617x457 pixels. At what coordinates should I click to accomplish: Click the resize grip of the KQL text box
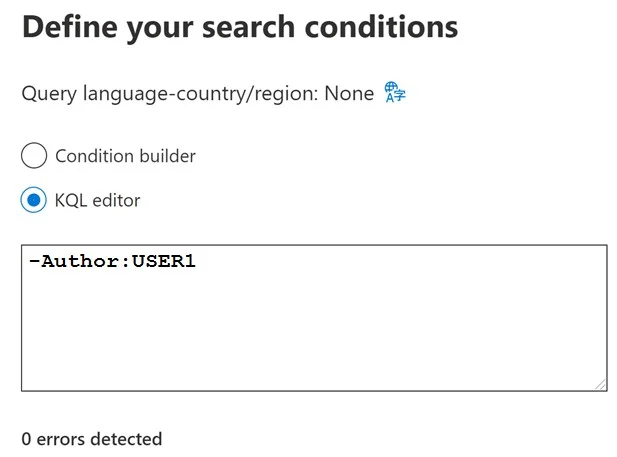tap(600, 385)
